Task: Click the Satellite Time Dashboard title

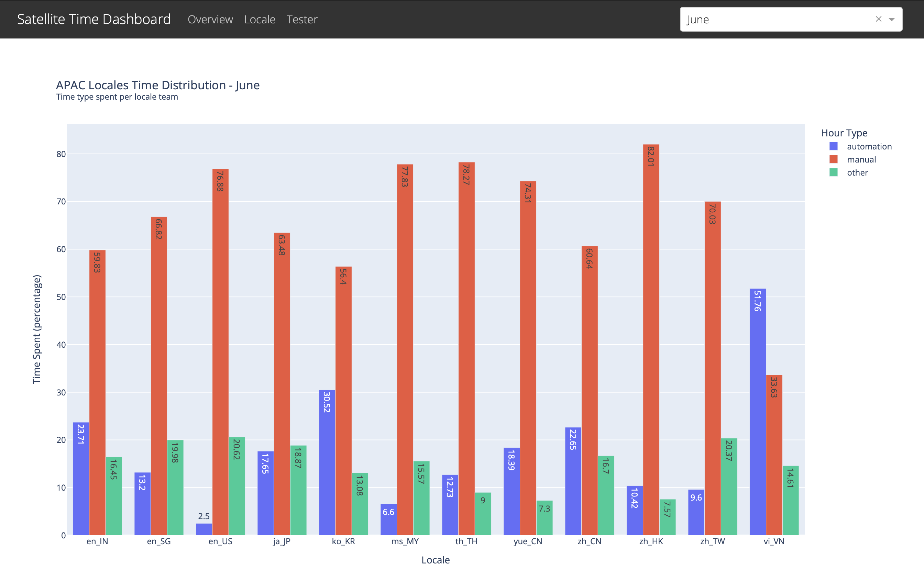Action: (x=94, y=19)
